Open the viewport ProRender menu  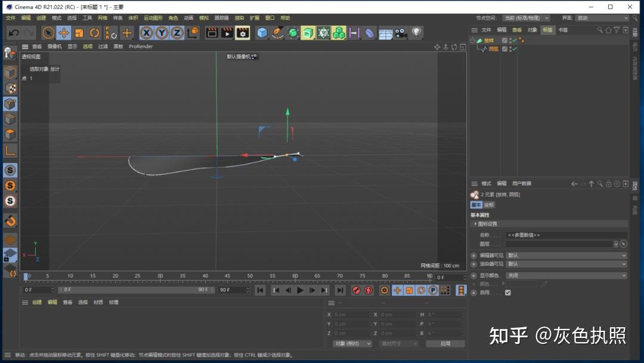[141, 46]
